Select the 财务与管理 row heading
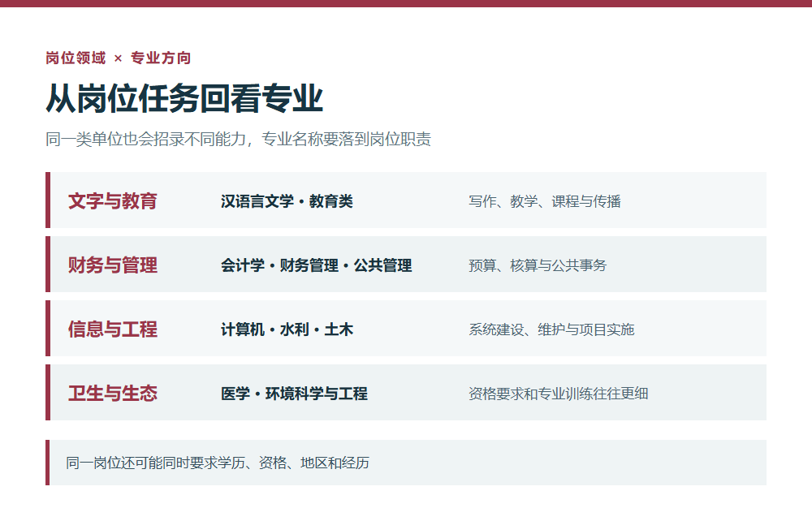This screenshot has width=812, height=521. (113, 265)
